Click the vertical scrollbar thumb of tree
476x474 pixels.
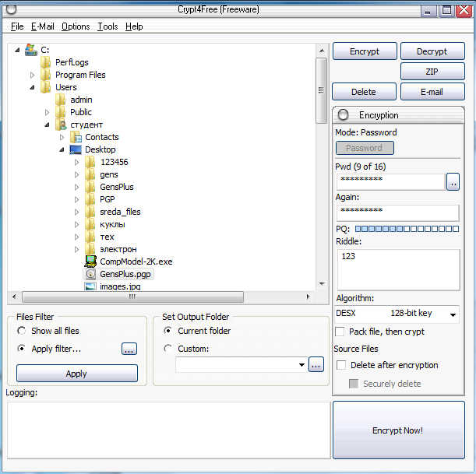[321, 90]
